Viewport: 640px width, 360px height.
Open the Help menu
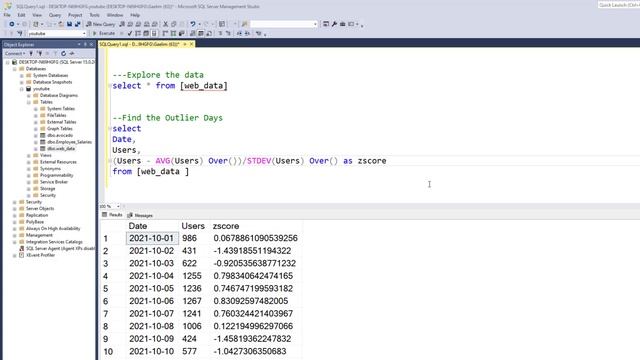tap(135, 15)
